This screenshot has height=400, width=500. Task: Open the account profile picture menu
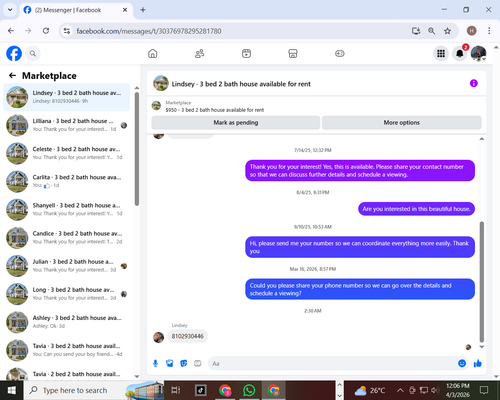tap(478, 53)
